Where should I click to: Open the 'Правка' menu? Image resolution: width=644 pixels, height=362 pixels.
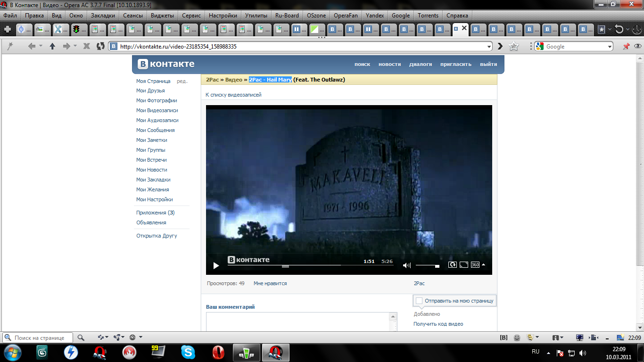coord(34,16)
